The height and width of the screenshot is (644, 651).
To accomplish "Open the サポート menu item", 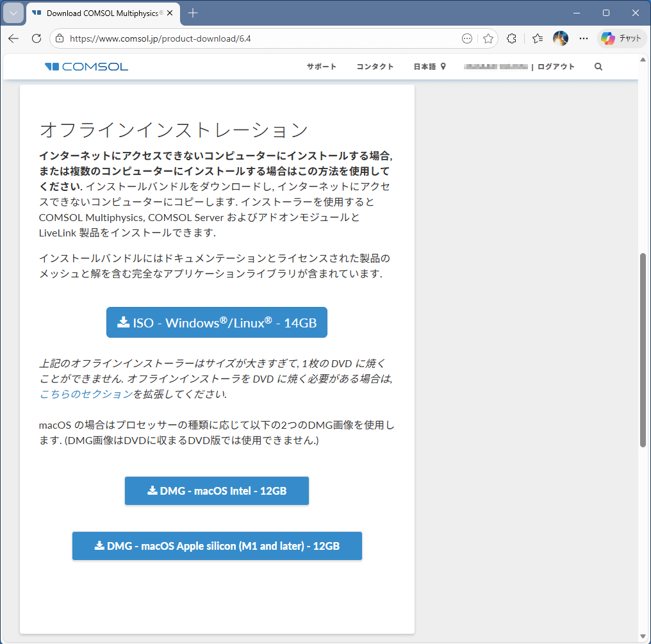I will 321,67.
